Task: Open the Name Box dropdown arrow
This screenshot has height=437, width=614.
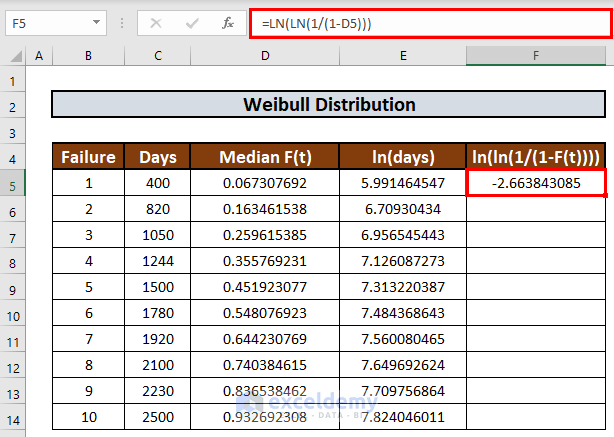Action: coord(96,22)
